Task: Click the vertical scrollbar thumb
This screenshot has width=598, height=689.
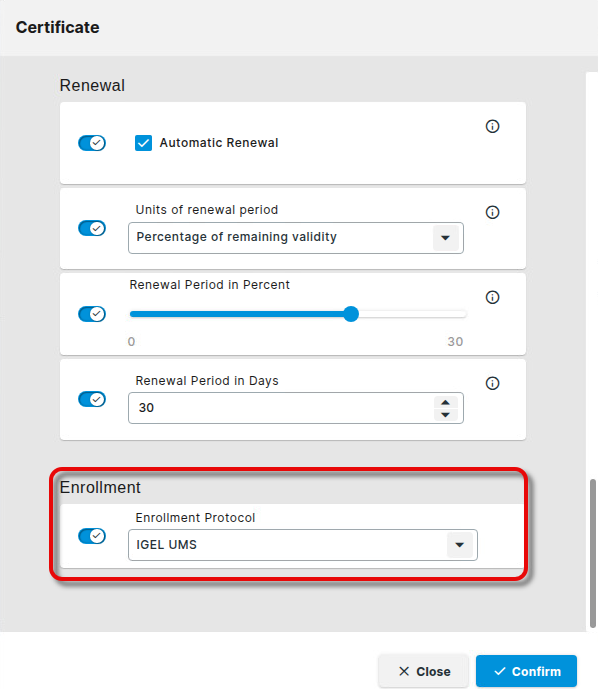Action: pos(593,553)
